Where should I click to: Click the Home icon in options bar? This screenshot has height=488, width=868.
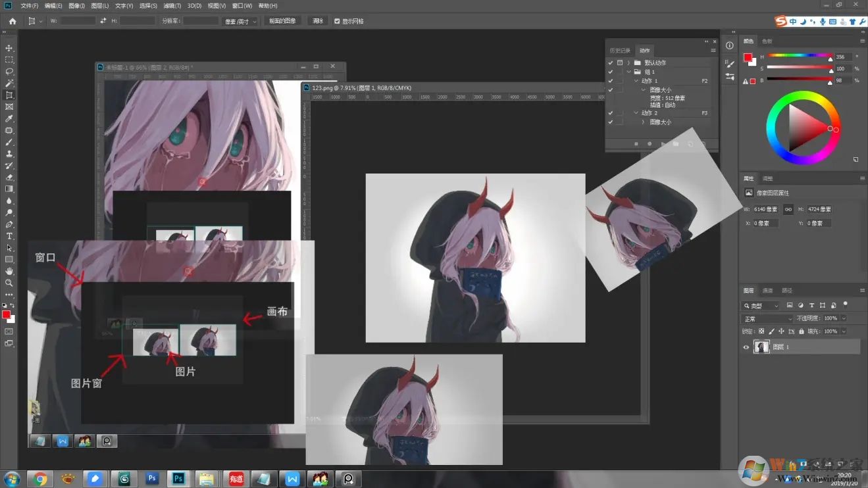12,21
